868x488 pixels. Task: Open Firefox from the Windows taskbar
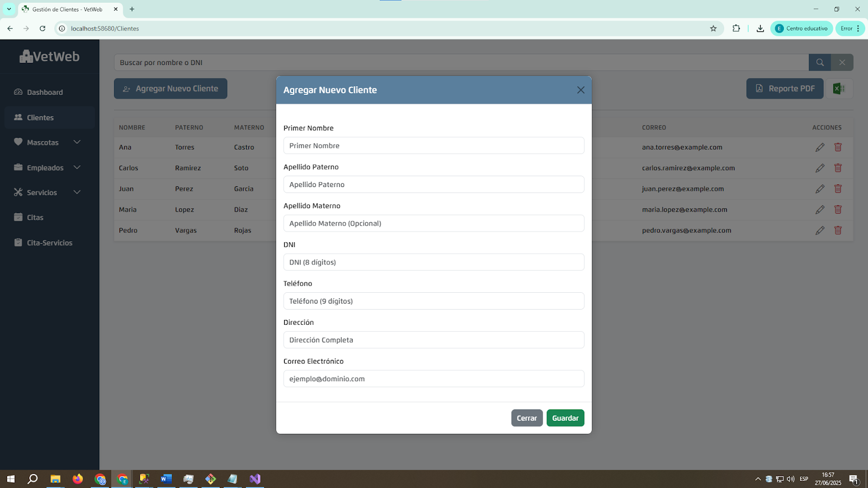tap(78, 479)
